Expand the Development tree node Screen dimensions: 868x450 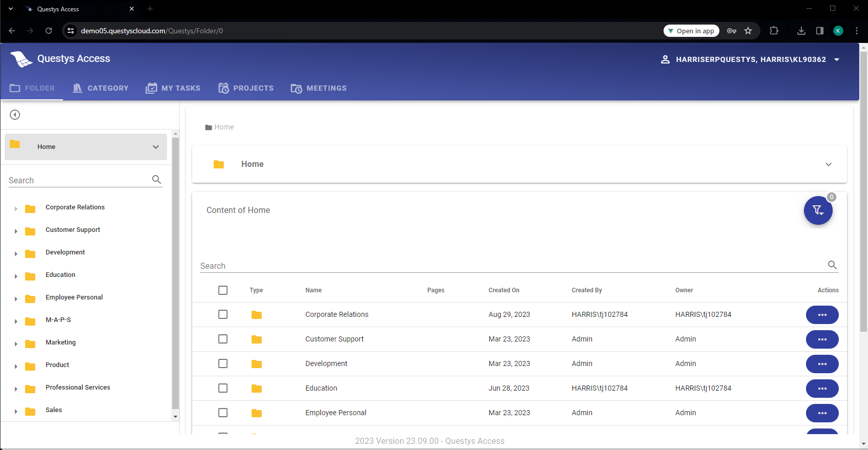coord(16,254)
